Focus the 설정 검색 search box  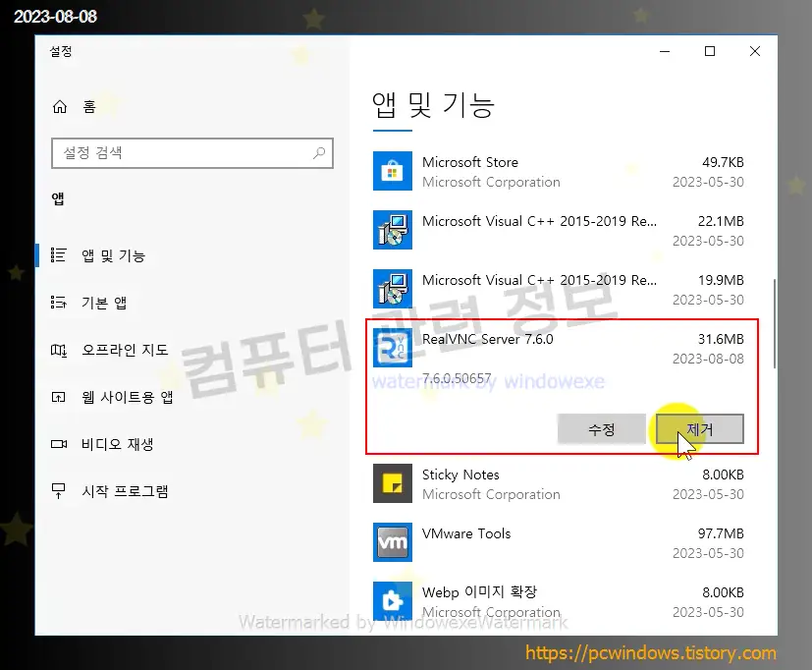[192, 153]
